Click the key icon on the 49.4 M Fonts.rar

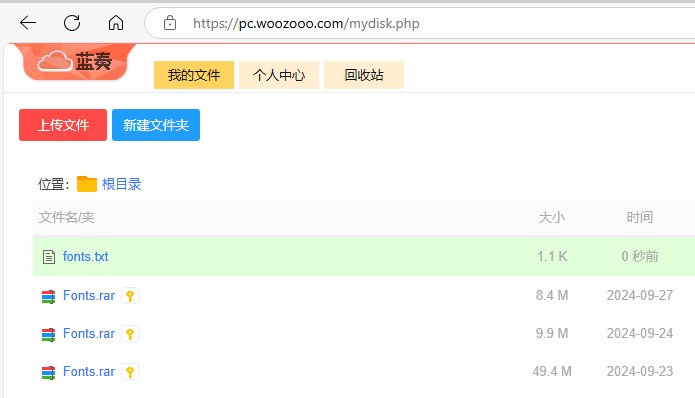click(130, 372)
